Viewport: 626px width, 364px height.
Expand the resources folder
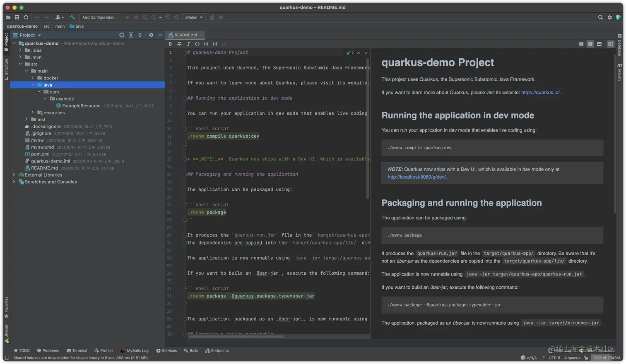33,113
